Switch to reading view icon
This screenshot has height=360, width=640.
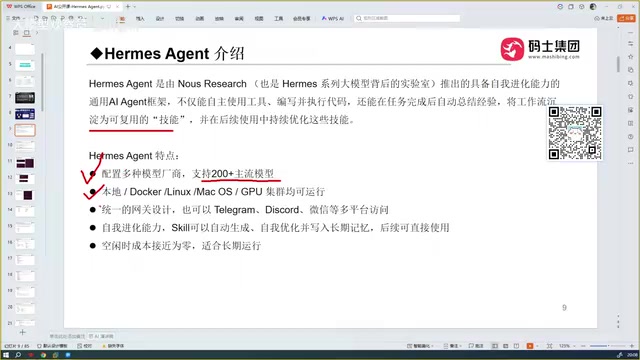pyautogui.click(x=516, y=346)
